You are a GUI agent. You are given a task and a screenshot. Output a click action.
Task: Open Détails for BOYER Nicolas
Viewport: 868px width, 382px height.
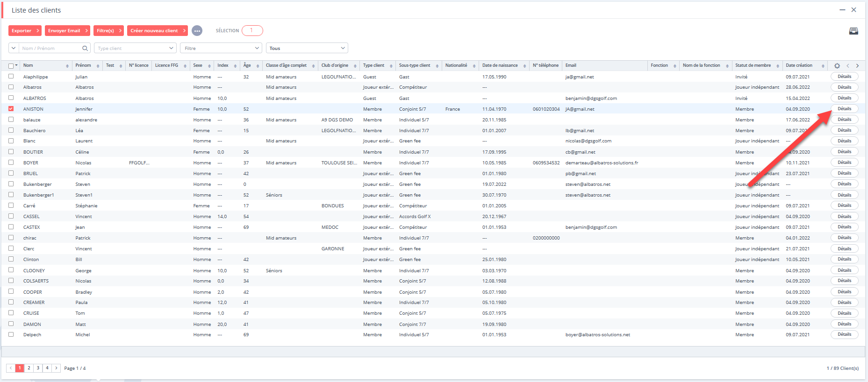pyautogui.click(x=844, y=163)
